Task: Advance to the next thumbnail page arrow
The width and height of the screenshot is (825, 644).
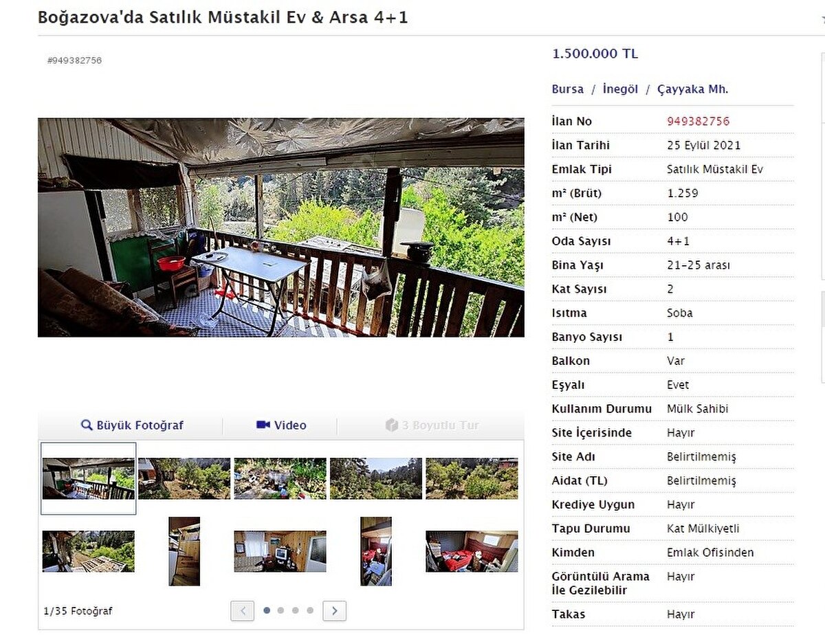Action: click(334, 610)
